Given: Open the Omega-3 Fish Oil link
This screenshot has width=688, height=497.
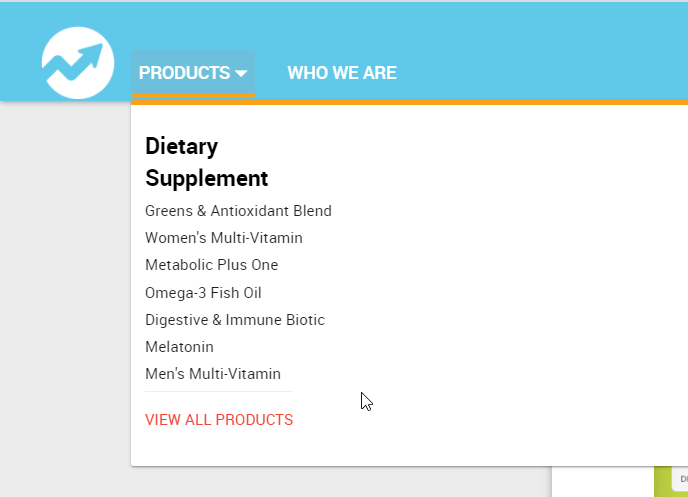Looking at the screenshot, I should [x=203, y=293].
